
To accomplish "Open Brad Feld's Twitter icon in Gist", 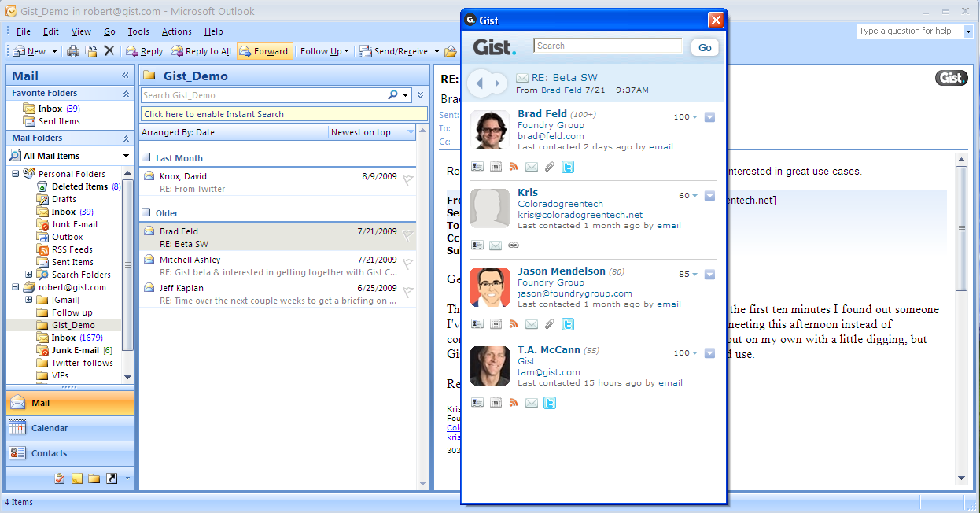I will point(568,167).
